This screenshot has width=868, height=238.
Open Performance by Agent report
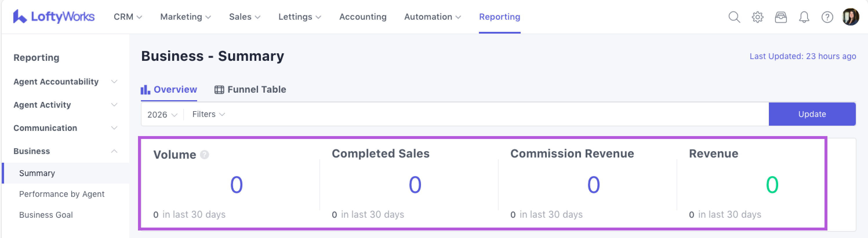point(62,194)
